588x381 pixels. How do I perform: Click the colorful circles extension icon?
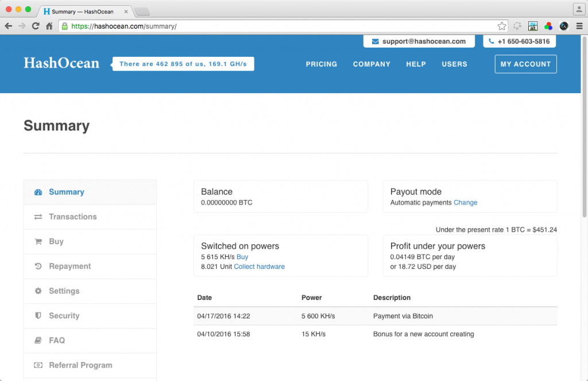pos(548,26)
